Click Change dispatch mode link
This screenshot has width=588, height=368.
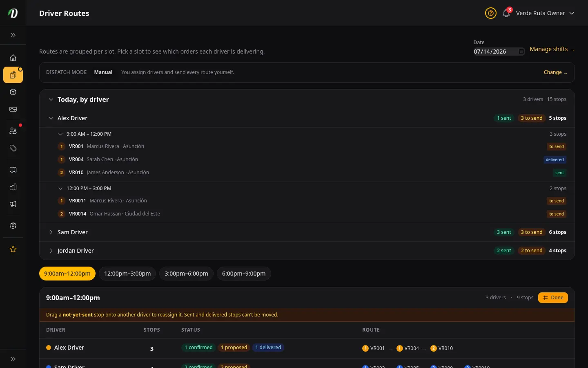click(x=555, y=72)
